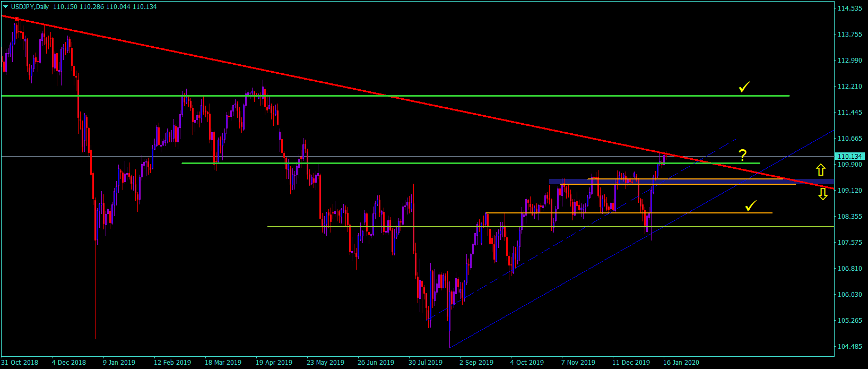The image size is (868, 369).
Task: Select the yellow up arrow object
Action: pos(821,170)
